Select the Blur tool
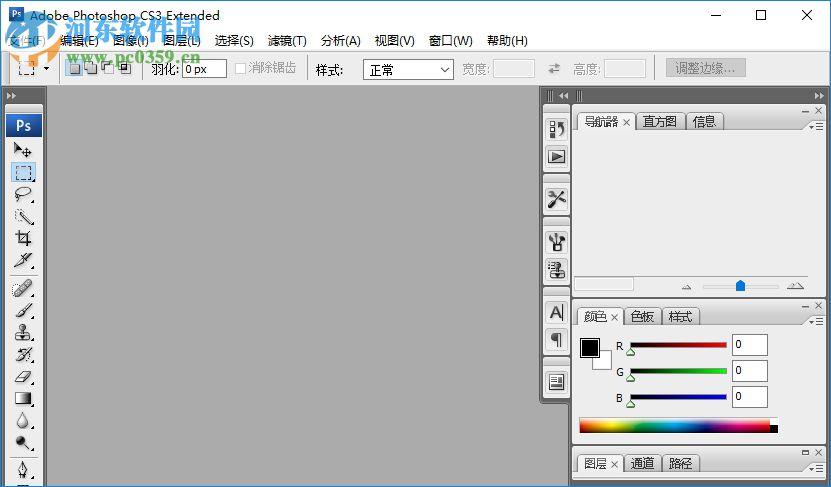Screen dimensions: 831x487 [x=23, y=420]
